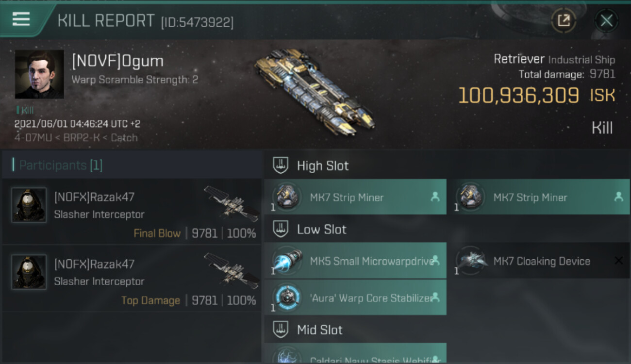Click the High Slot section header icon
Viewport: 631px width, 364px height.
pos(281,165)
